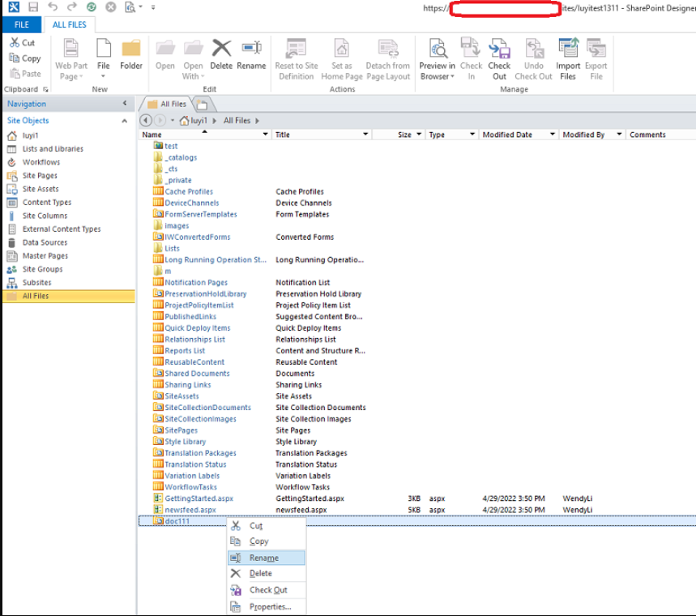696x616 pixels.
Task: Click Preview in Browser
Action: [x=438, y=59]
